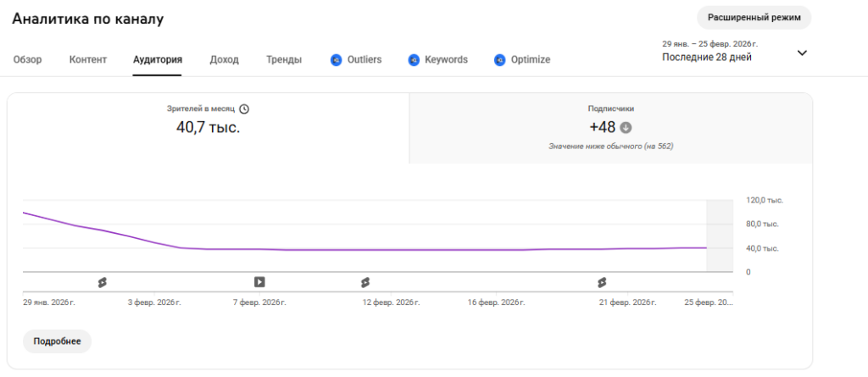Click the Keywords vidIQ icon

414,60
